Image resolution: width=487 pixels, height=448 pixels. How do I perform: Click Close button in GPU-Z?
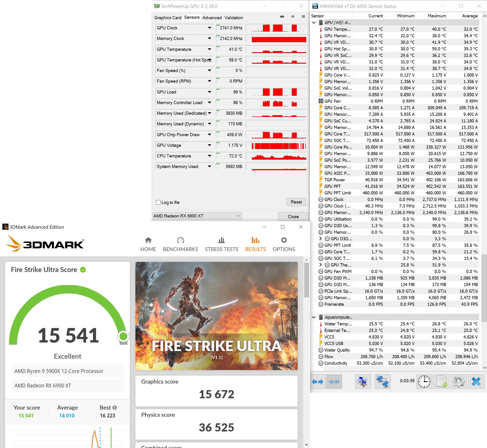coord(293,217)
